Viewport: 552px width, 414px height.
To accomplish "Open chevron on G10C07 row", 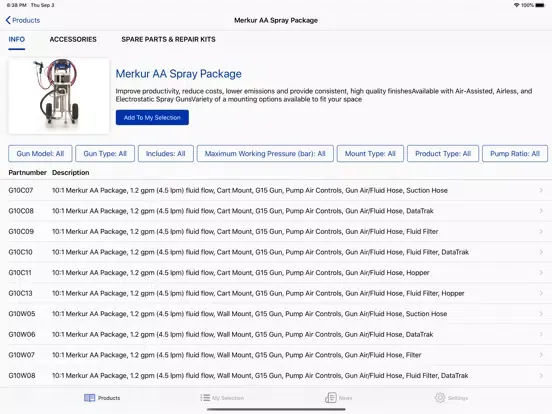I will 541,190.
